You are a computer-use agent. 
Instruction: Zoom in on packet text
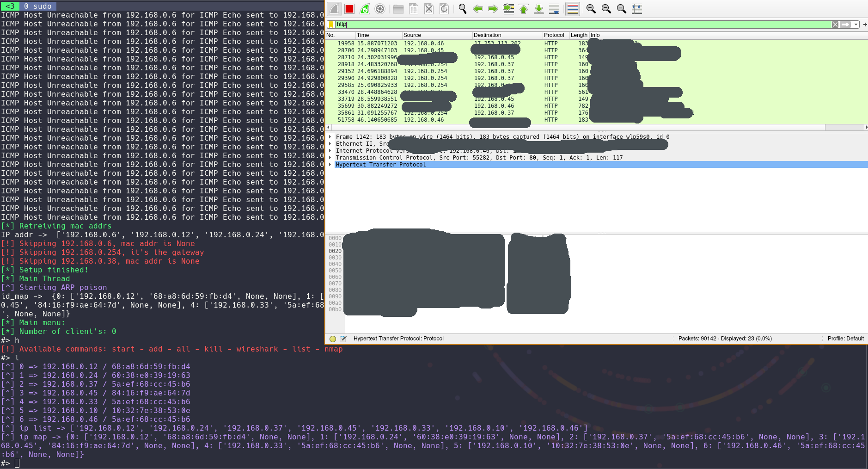pyautogui.click(x=591, y=9)
